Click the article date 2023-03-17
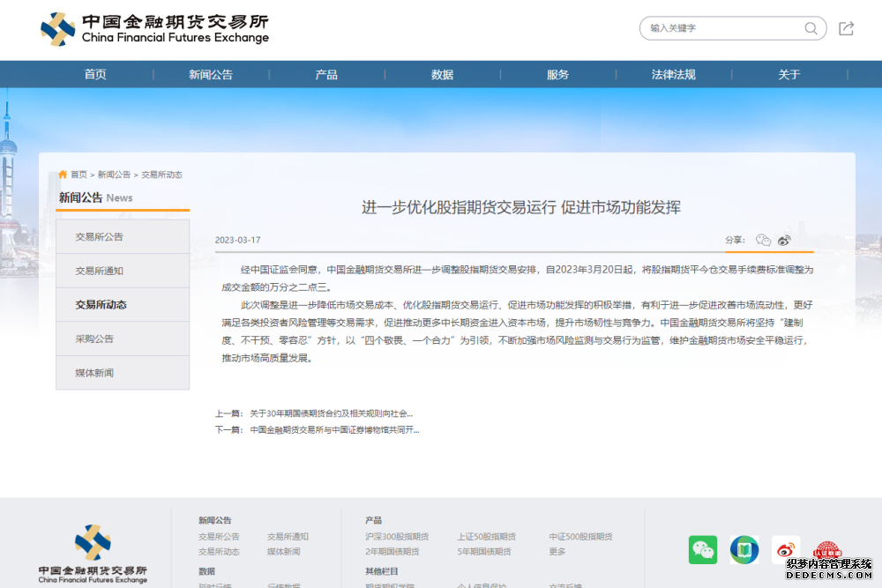 238,240
